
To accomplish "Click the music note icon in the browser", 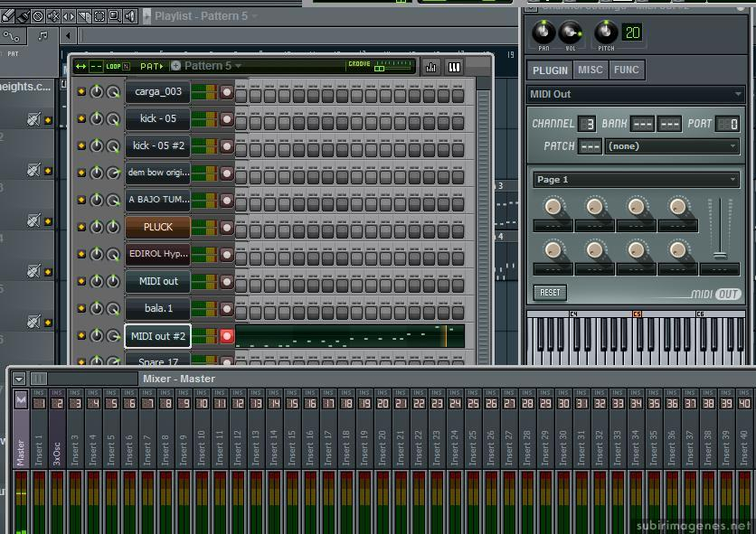I will click(43, 36).
